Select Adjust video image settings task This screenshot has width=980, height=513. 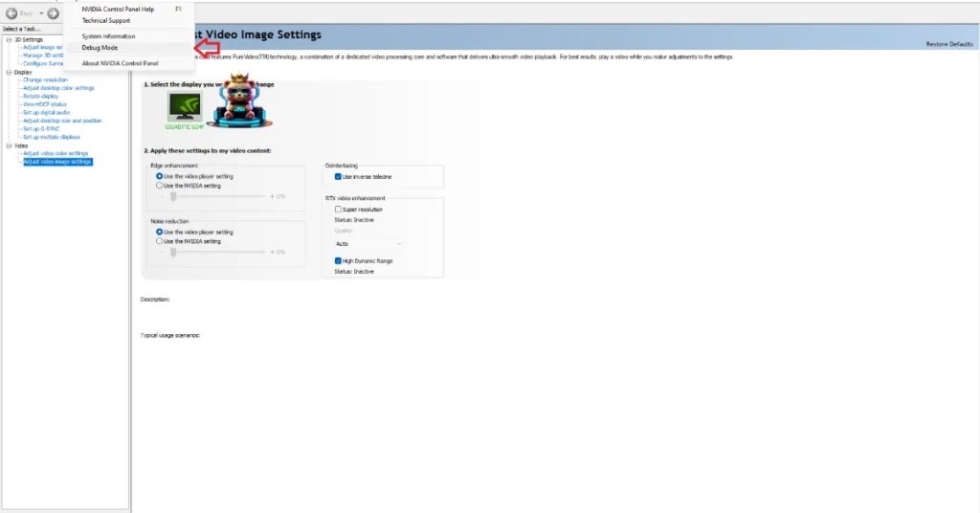57,162
